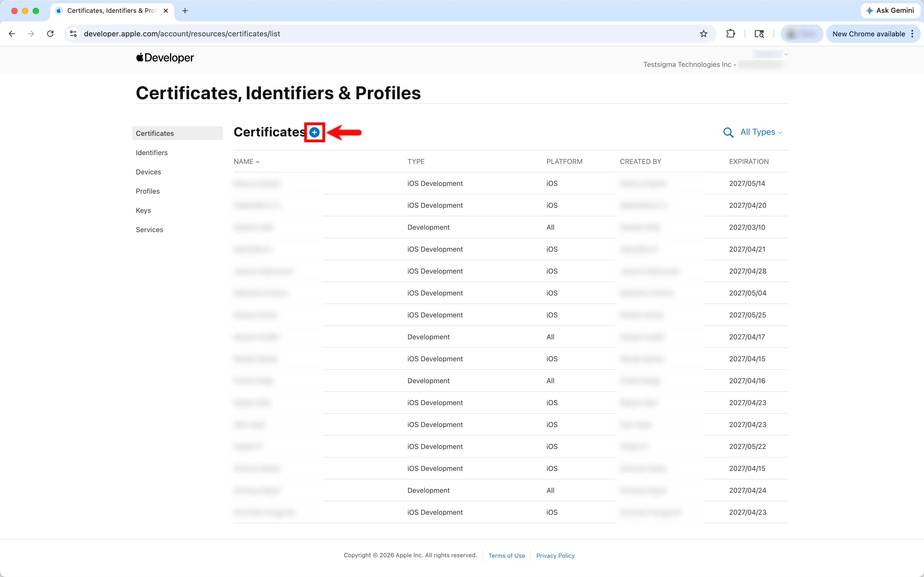Open the certificate expiring 2027/04/20
The height and width of the screenshot is (577, 924).
coord(510,205)
